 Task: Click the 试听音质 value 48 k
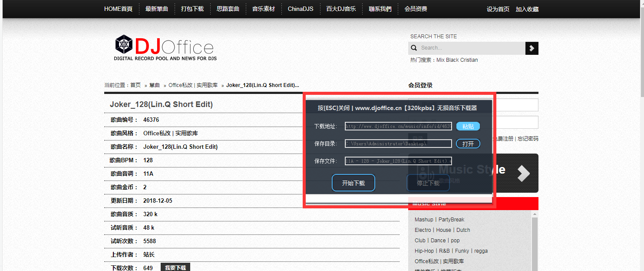pos(149,228)
